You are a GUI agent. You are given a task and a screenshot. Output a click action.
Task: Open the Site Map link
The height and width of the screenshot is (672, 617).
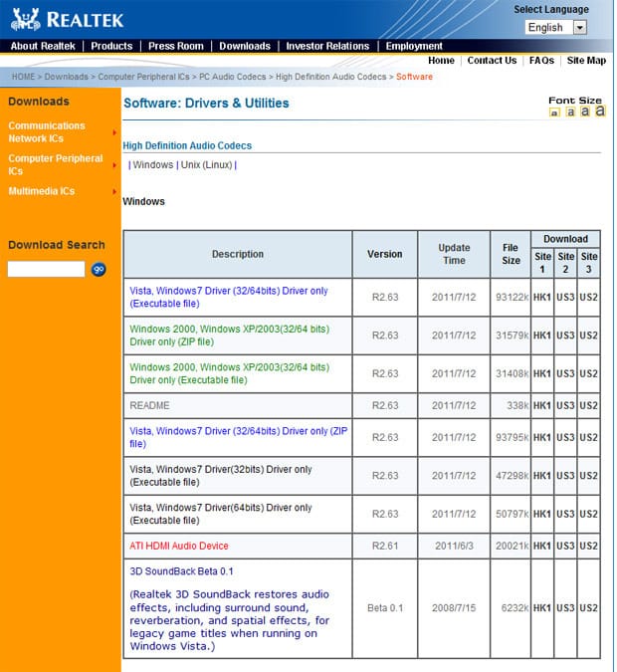586,61
